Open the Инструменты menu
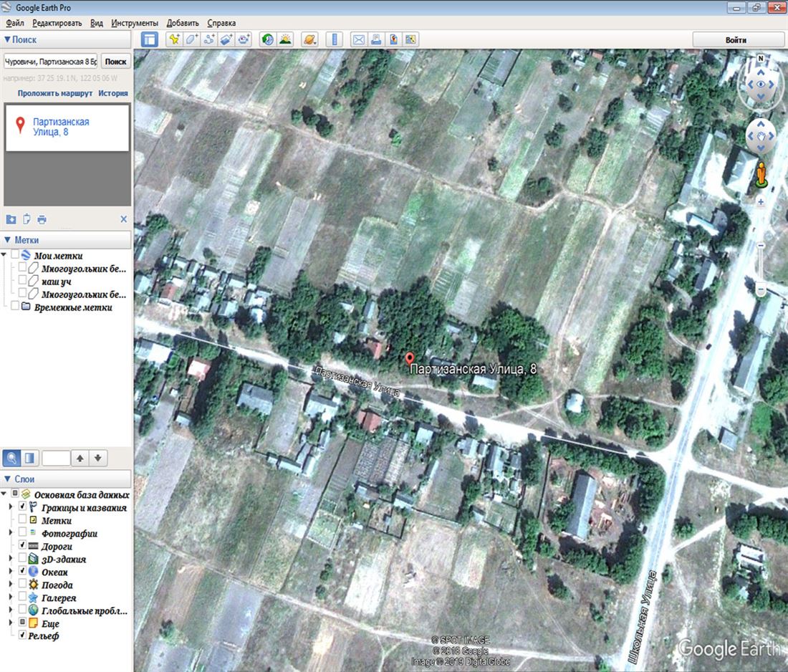Viewport: 788px width, 672px height. (135, 23)
